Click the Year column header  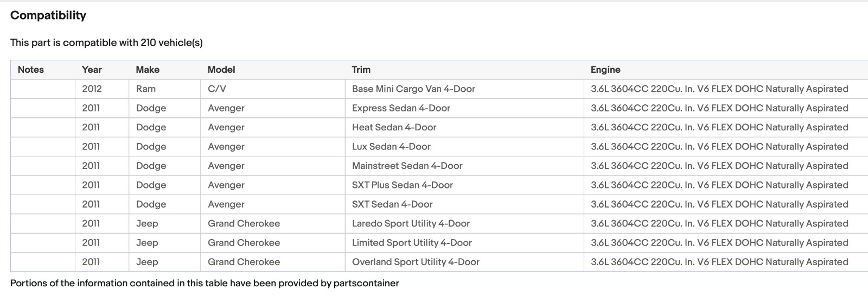(x=92, y=70)
